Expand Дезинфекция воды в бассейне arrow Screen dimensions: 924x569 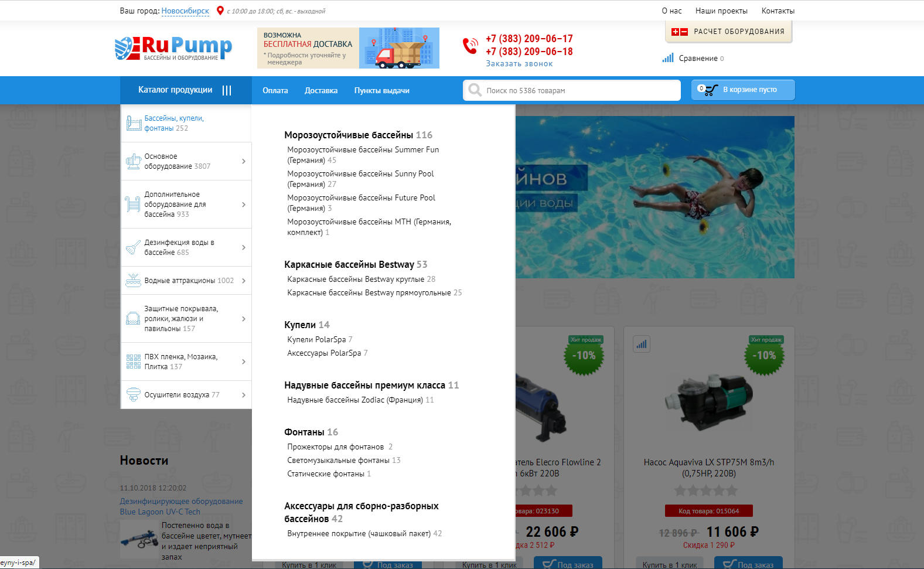click(x=244, y=247)
